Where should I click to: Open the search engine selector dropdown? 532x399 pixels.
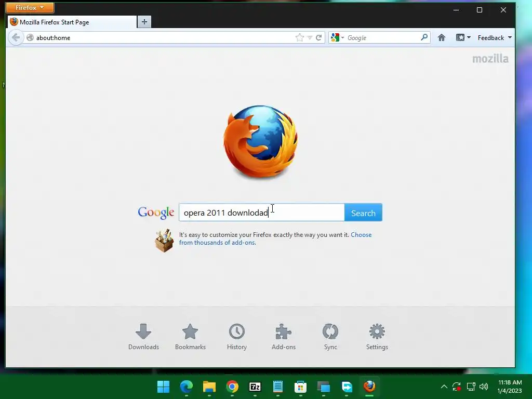click(338, 37)
